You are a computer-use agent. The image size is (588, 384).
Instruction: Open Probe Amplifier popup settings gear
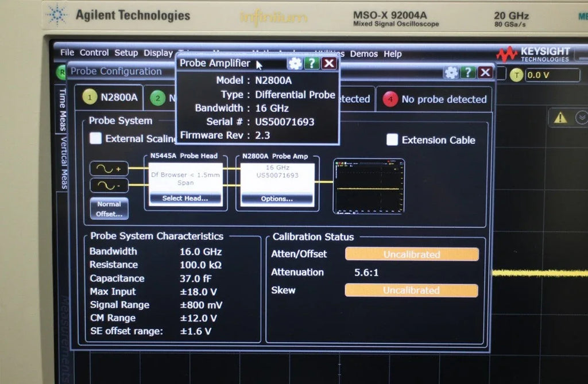pyautogui.click(x=295, y=63)
